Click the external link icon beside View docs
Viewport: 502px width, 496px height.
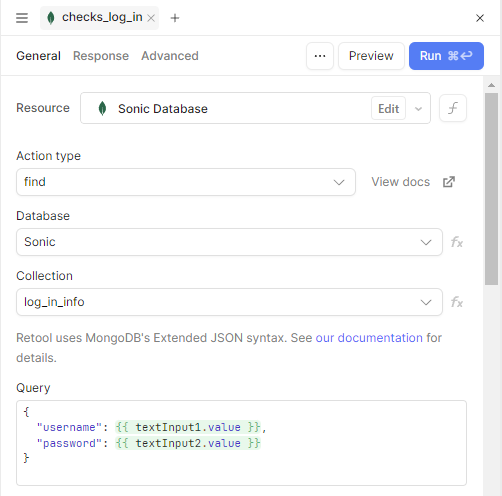(x=449, y=182)
